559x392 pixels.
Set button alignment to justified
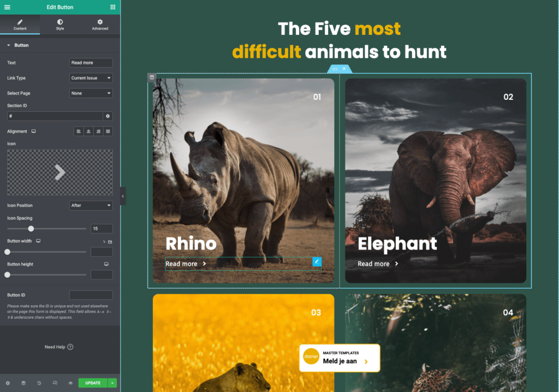click(x=108, y=132)
